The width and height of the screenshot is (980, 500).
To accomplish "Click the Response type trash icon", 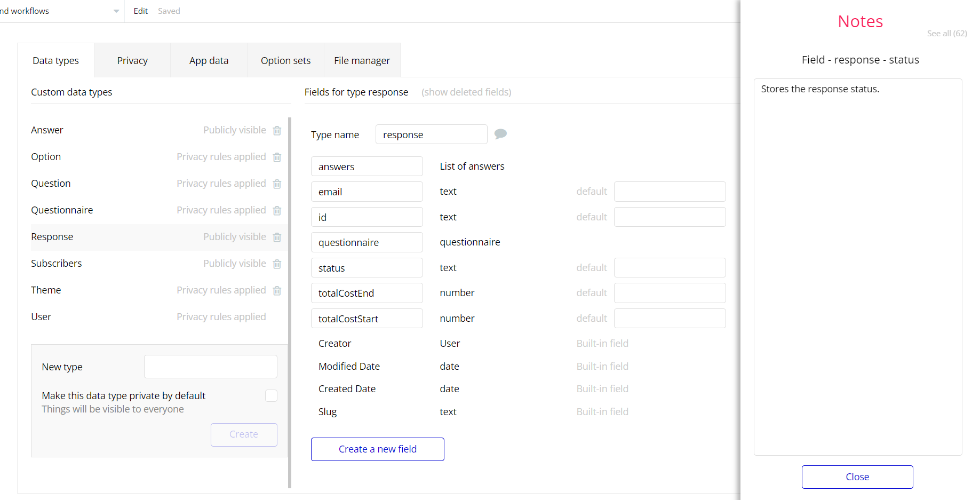I will 277,237.
